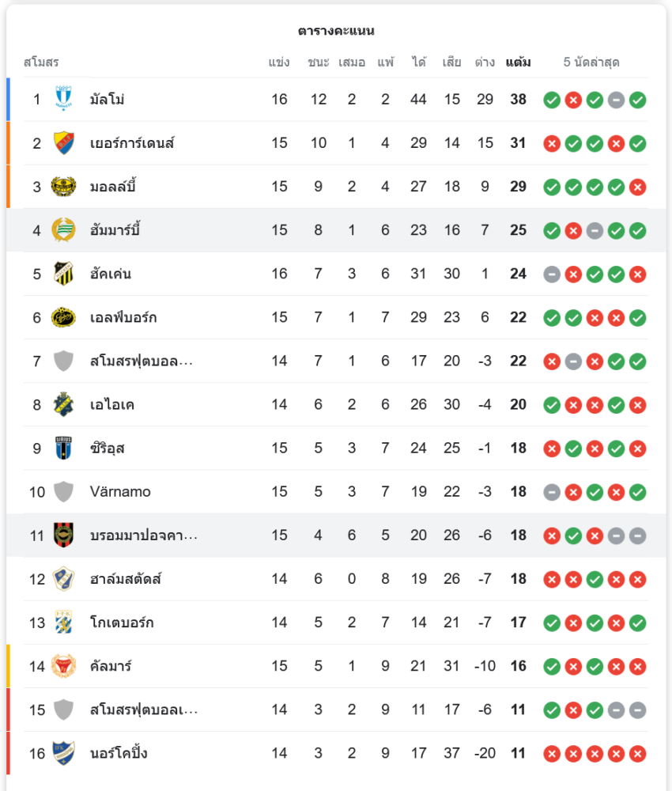Click the สโมสร club column header

point(41,62)
